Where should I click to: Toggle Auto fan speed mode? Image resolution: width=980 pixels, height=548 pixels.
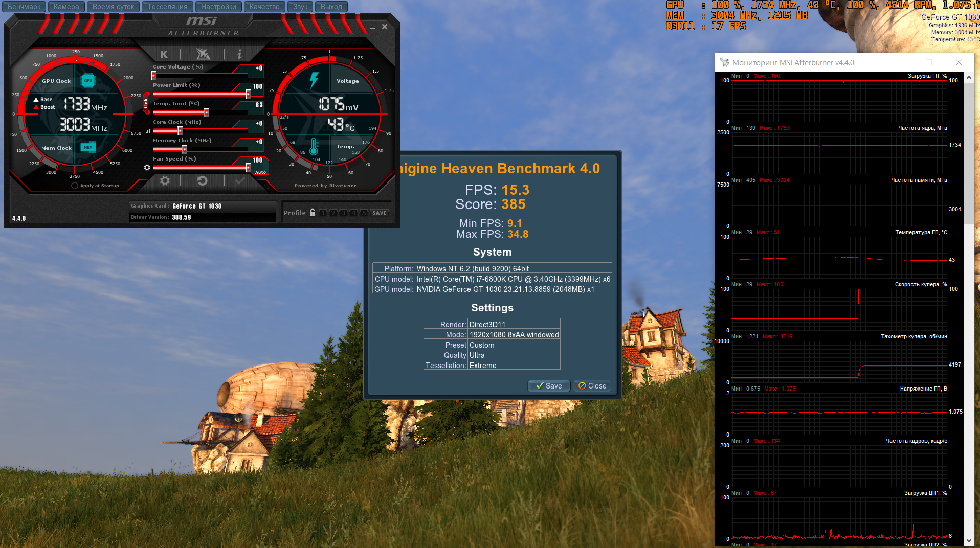tap(260, 172)
